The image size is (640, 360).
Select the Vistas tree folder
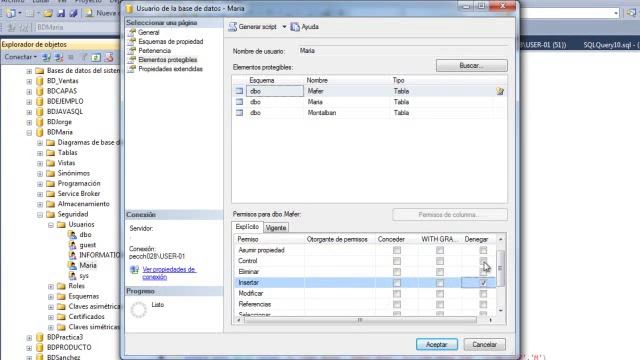(66, 163)
